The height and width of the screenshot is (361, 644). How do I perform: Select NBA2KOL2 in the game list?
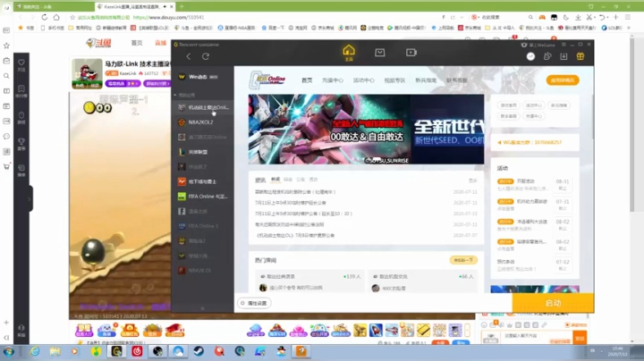(202, 122)
